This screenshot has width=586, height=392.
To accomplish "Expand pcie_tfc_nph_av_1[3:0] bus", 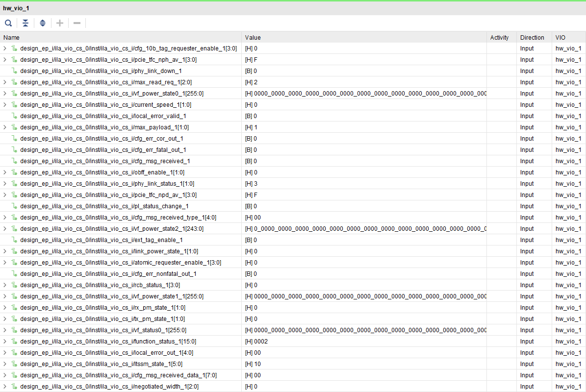I will (x=5, y=60).
